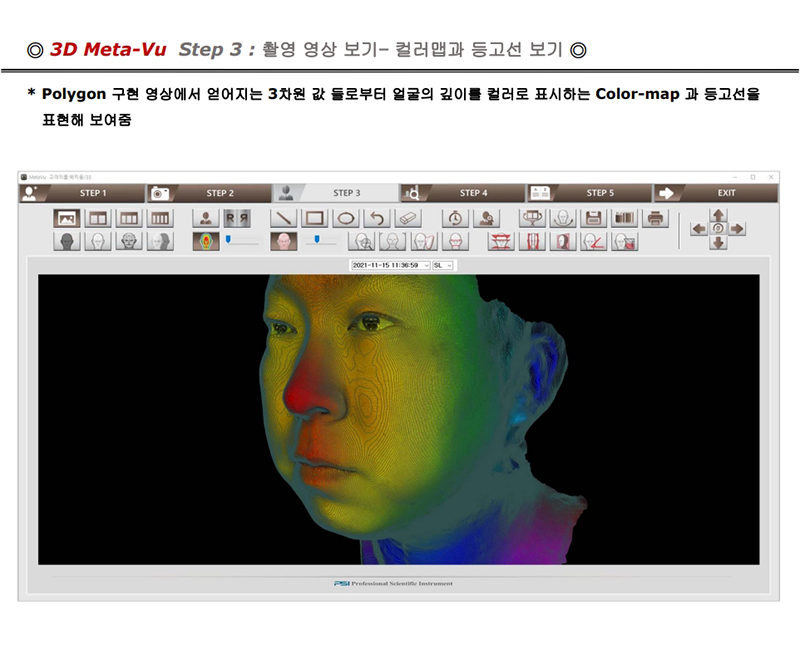Open the SL dropdown selector
The height and width of the screenshot is (659, 800).
(443, 265)
